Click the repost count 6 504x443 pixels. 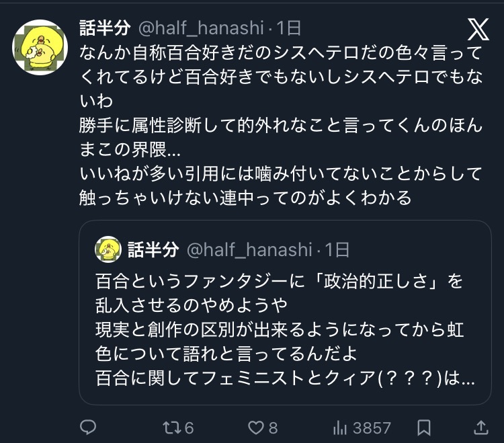[189, 427]
